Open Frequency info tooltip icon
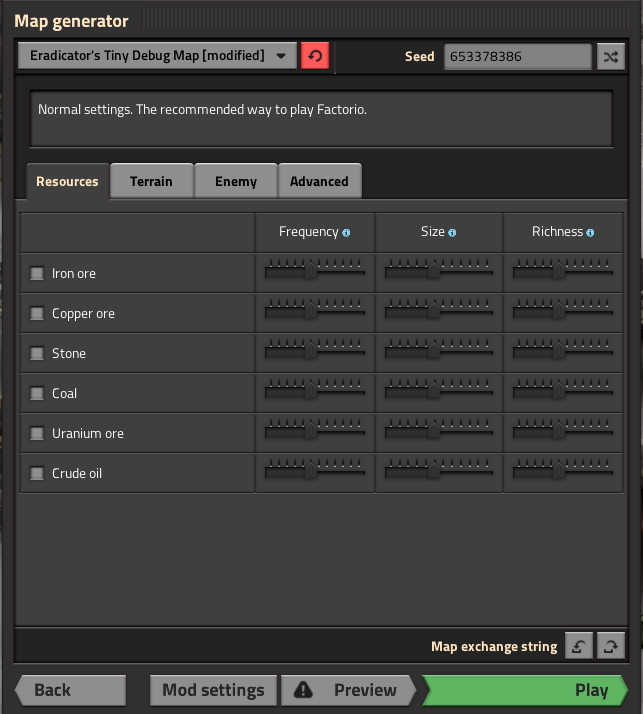 [x=346, y=233]
